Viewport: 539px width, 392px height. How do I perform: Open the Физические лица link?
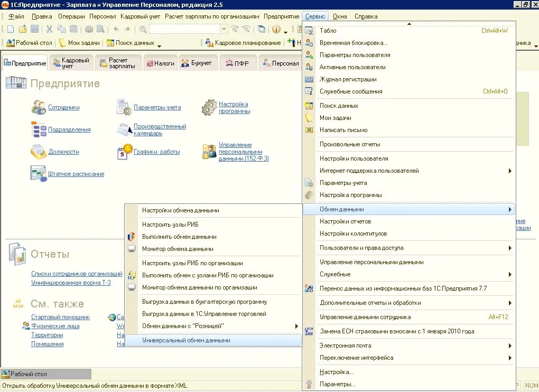tap(55, 325)
